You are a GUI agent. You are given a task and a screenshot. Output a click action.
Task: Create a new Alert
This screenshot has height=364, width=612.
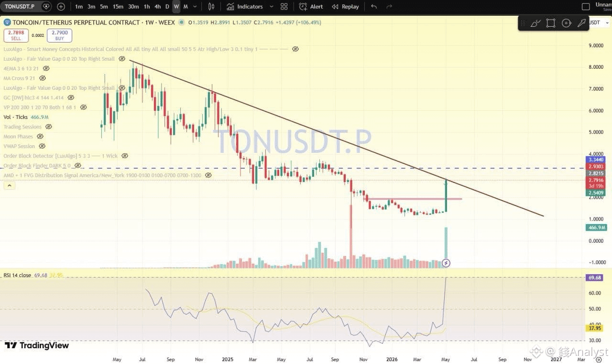click(311, 7)
